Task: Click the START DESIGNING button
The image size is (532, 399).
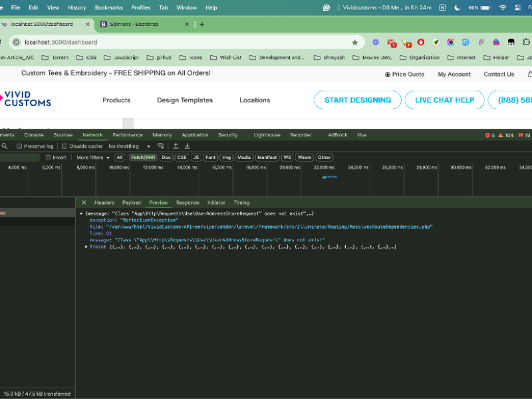Action: 357,100
